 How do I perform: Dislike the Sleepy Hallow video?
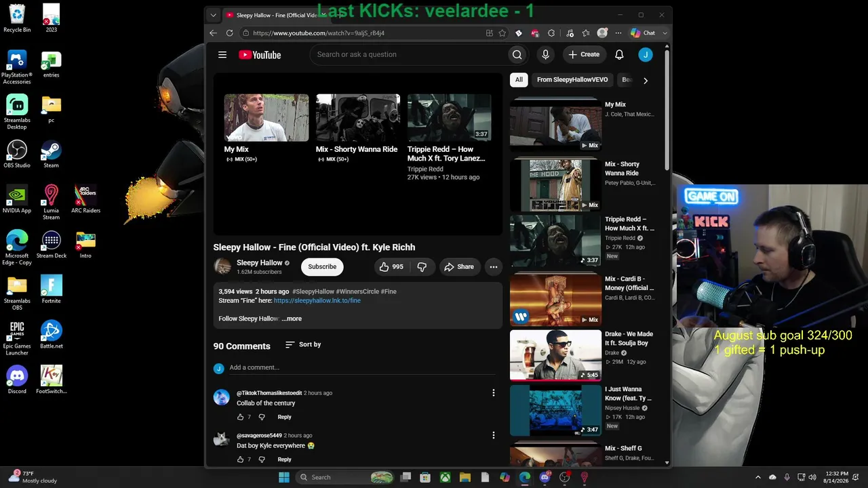click(x=422, y=267)
